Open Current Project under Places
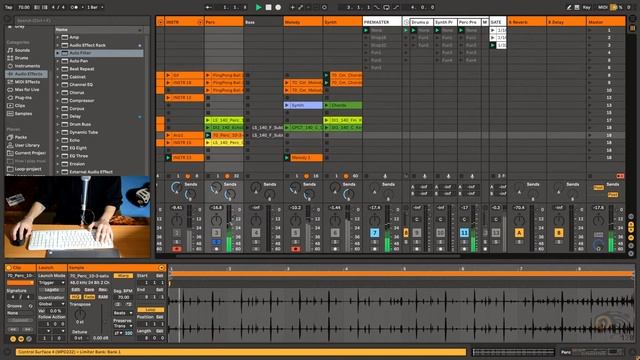Screen dimensions: 640x360 [29, 153]
